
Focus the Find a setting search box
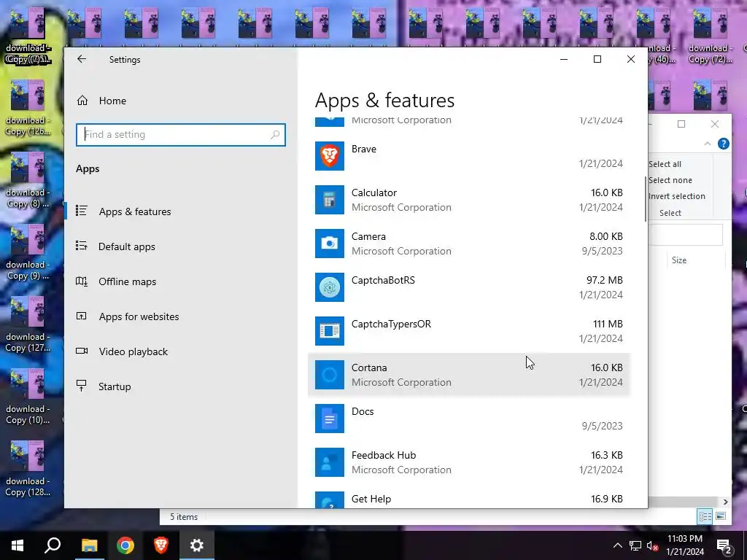click(x=181, y=135)
